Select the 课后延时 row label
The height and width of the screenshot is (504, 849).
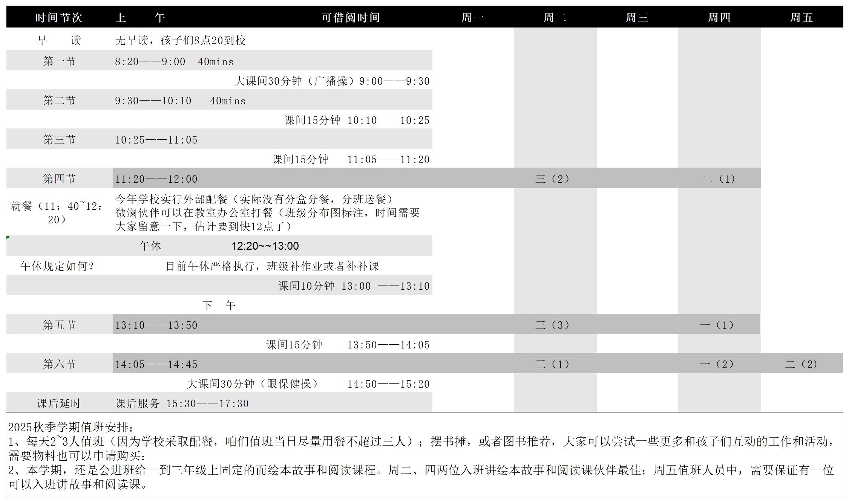[59, 403]
